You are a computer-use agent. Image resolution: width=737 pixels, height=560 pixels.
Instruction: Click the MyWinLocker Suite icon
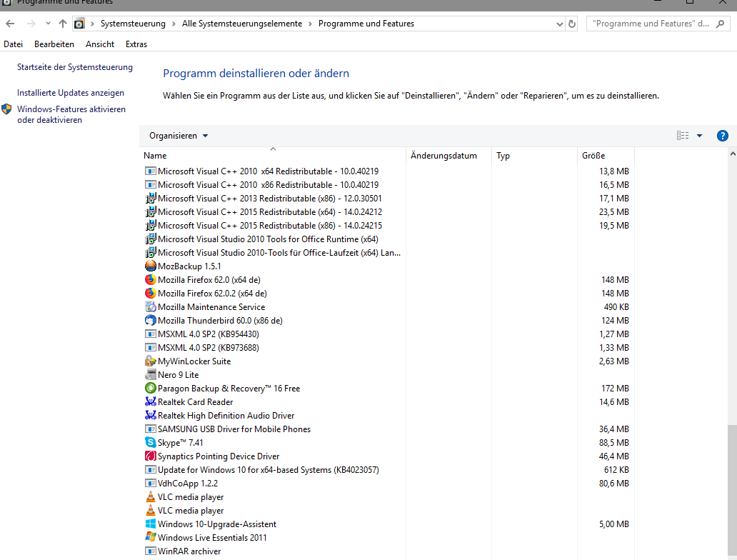point(151,361)
